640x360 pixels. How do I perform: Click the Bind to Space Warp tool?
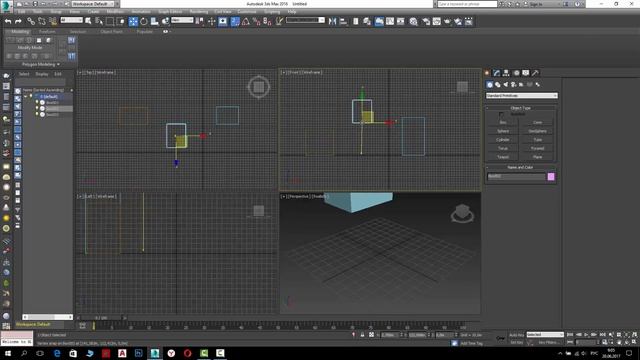(53, 21)
